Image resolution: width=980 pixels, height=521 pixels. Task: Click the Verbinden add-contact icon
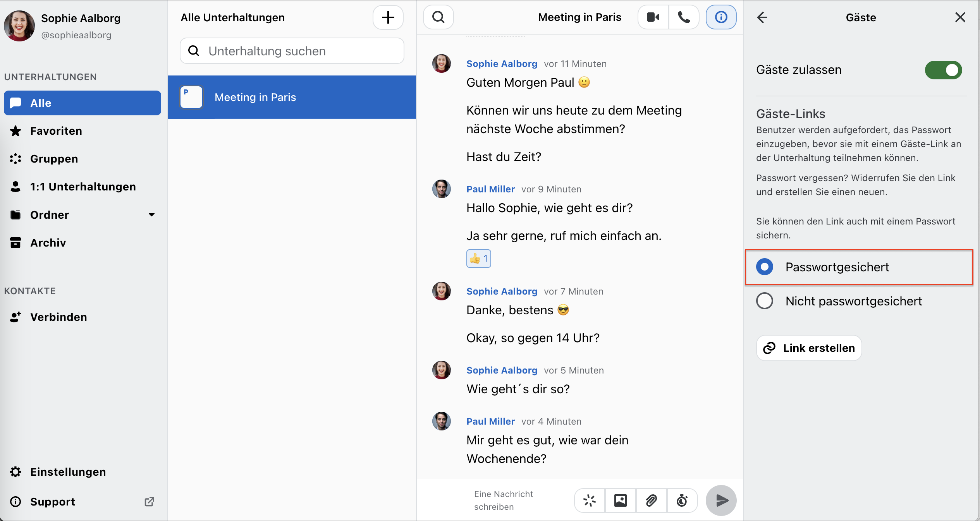coord(15,317)
